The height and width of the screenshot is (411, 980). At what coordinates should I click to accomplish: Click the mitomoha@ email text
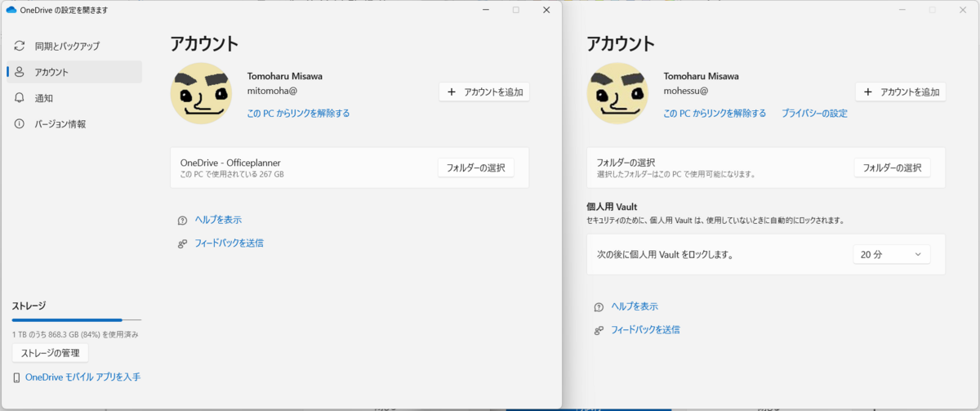tap(272, 92)
